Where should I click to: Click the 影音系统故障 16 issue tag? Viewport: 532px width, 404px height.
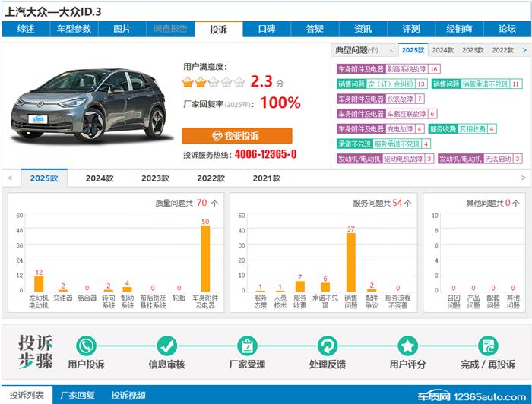click(x=388, y=69)
